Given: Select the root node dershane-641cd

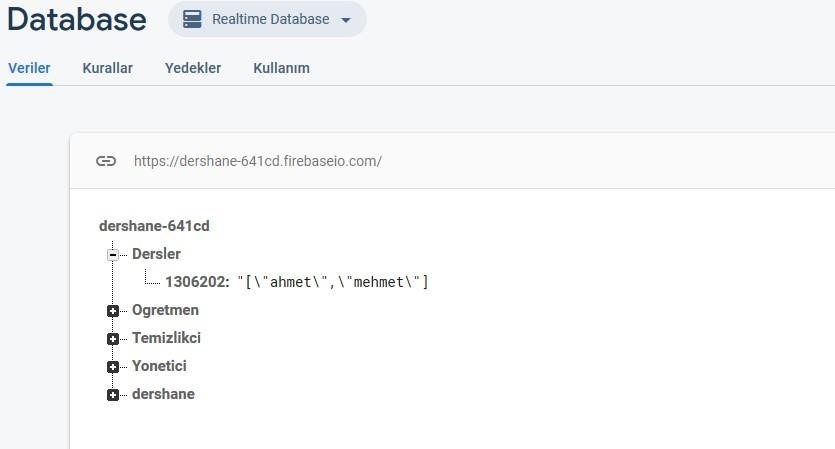Looking at the screenshot, I should click(154, 226).
